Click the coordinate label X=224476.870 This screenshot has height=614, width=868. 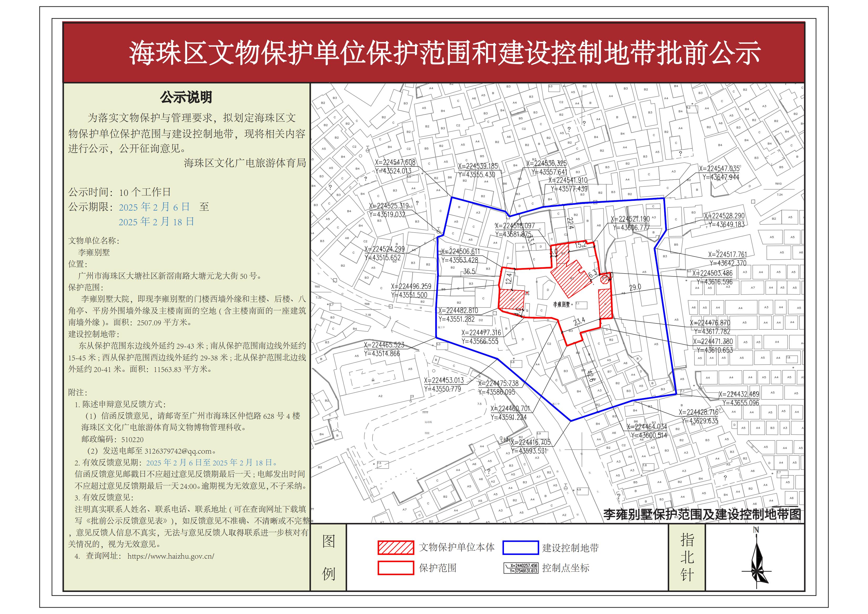pos(710,323)
